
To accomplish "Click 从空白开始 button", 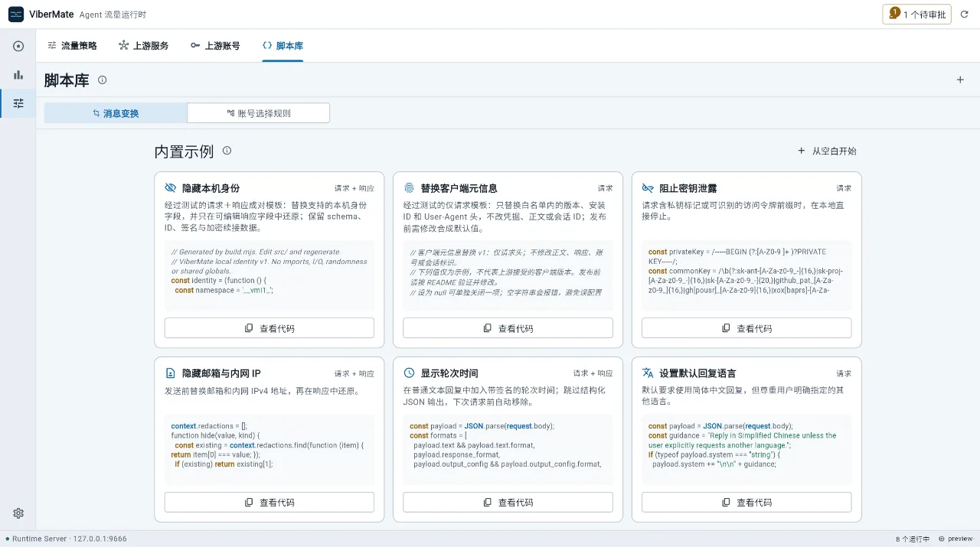I will 827,151.
